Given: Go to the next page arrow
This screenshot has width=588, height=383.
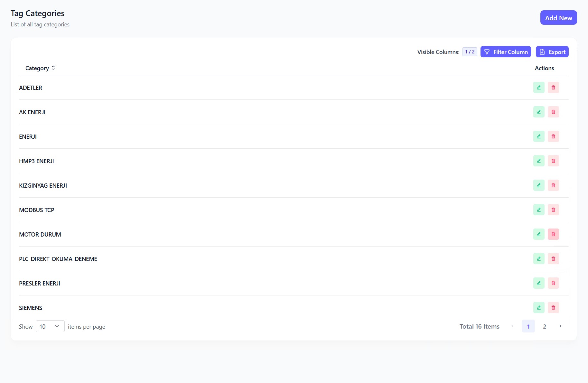Looking at the screenshot, I should (x=560, y=326).
